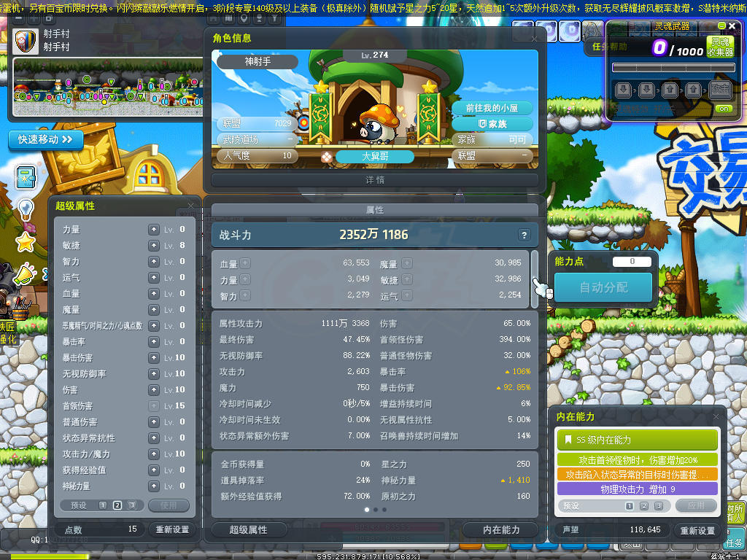This screenshot has height=560, width=747.
Task: Click the plus icon for 普通伤害
Action: pyautogui.click(x=153, y=422)
